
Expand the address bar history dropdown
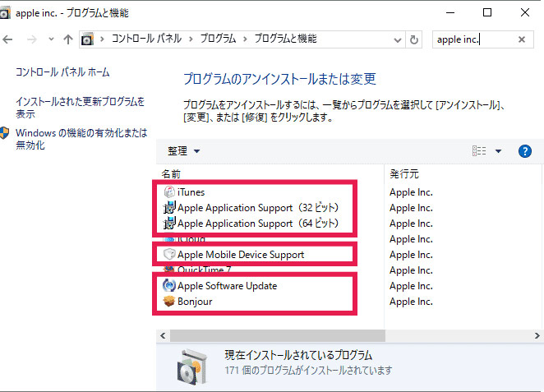[x=398, y=40]
